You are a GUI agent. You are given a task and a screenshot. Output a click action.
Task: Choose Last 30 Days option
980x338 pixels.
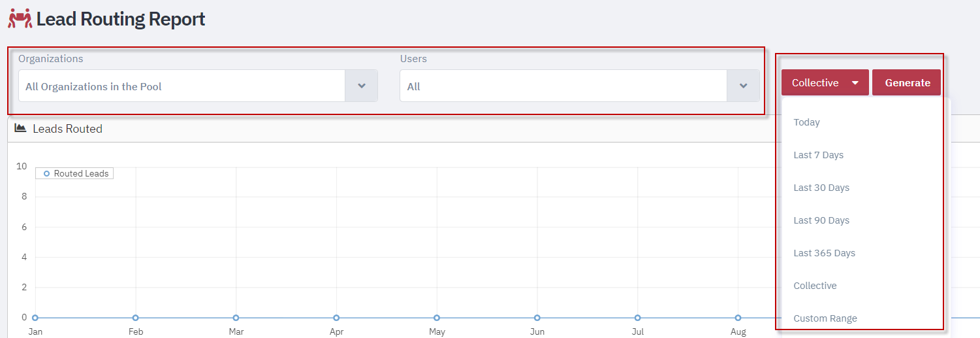tap(821, 188)
